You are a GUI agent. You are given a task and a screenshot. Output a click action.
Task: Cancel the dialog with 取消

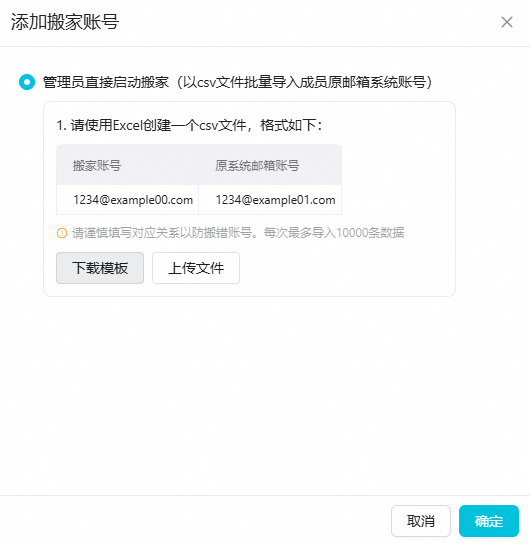pyautogui.click(x=421, y=521)
